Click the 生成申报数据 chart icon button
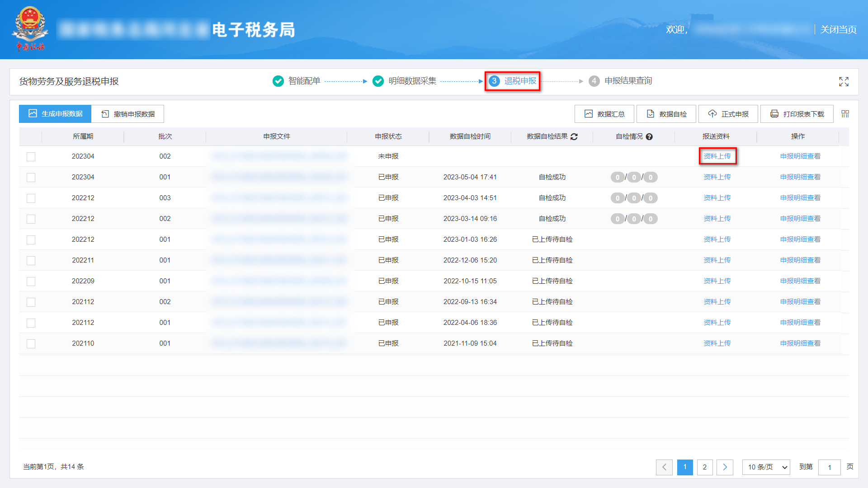868x488 pixels. [x=32, y=114]
